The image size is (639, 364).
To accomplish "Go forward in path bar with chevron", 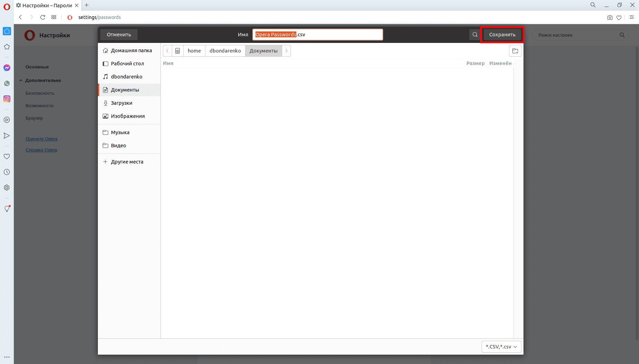I will [x=286, y=51].
